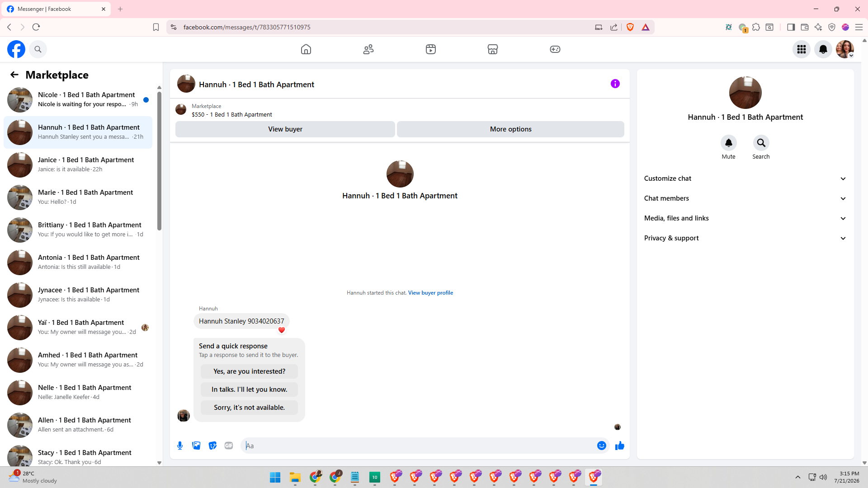Click the Brave Shields lion icon

630,27
